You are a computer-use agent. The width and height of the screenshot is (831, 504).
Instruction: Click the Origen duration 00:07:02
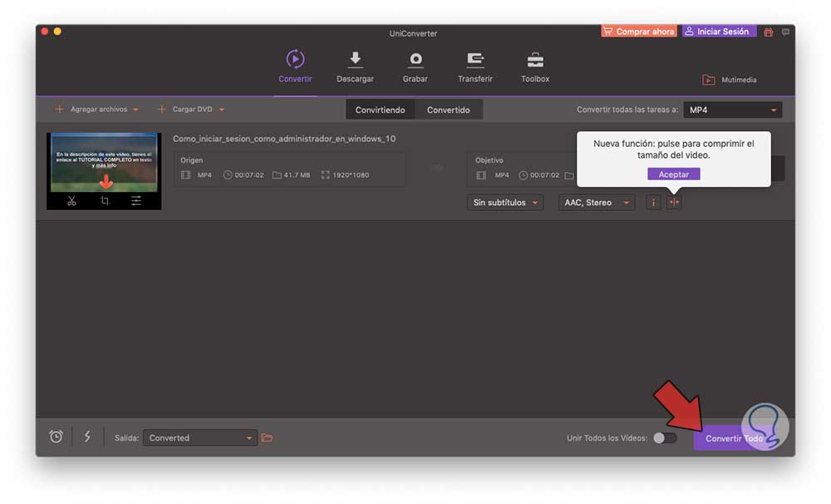[x=249, y=174]
